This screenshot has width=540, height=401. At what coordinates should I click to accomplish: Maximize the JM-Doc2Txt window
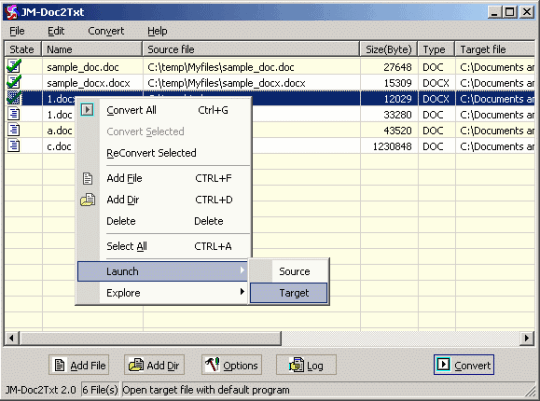click(510, 12)
